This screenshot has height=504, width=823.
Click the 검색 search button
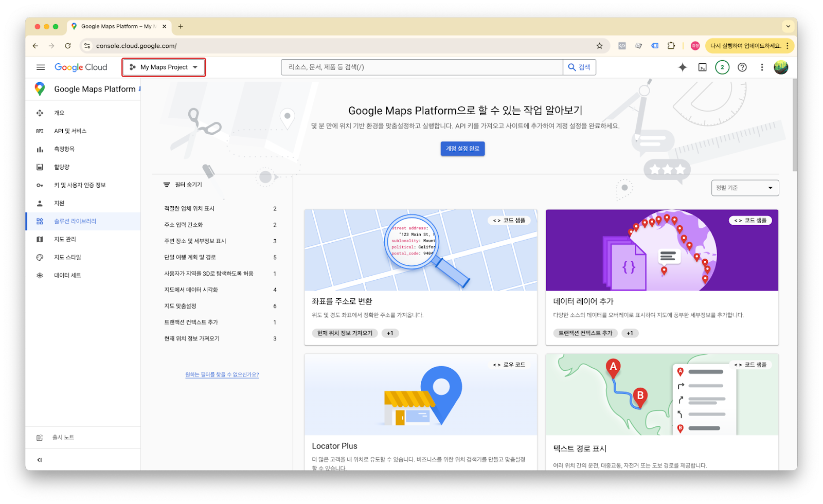(x=579, y=67)
